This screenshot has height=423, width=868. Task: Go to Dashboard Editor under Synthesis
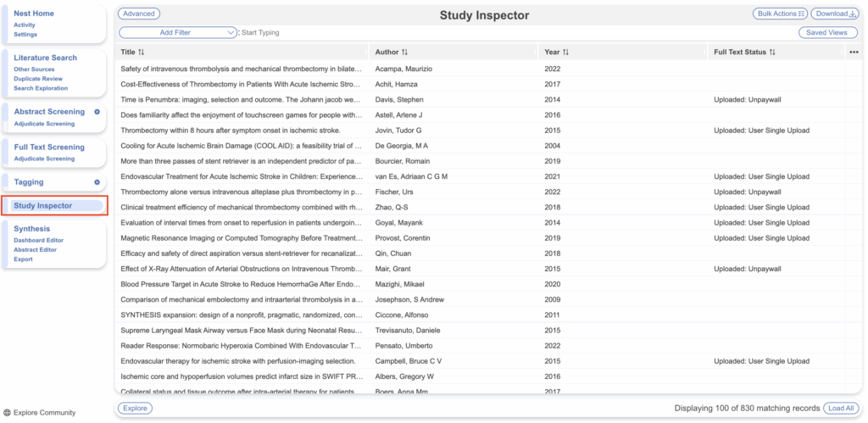[38, 241]
